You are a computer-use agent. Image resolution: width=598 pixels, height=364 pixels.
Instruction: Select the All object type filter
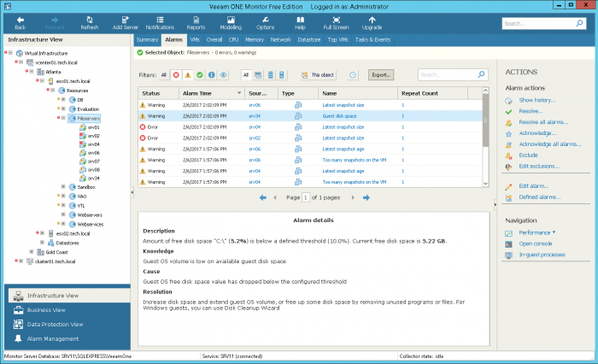[x=246, y=75]
